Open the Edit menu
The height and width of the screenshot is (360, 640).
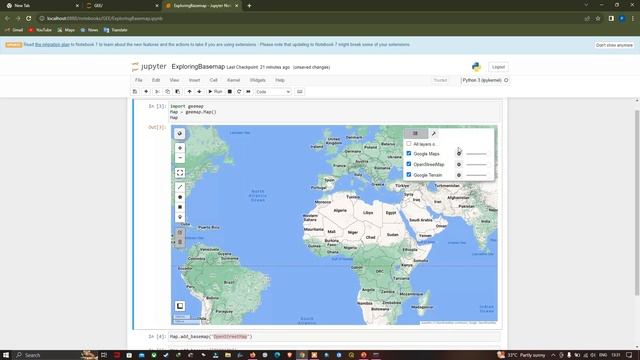[x=156, y=80]
